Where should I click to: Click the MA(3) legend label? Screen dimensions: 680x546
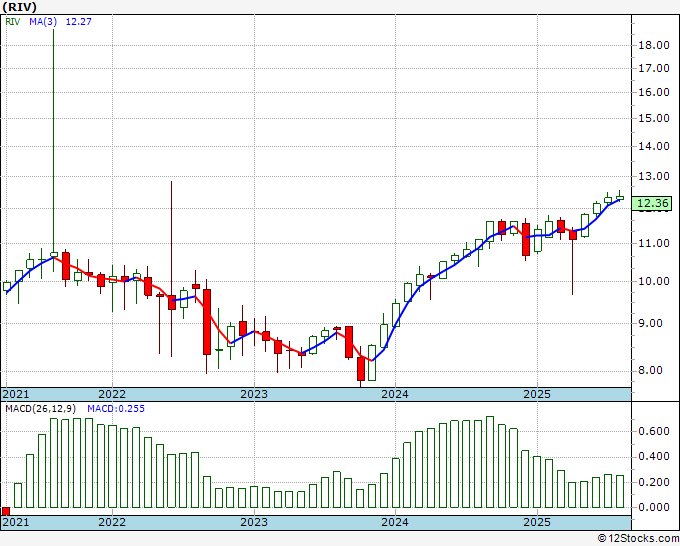tap(43, 21)
